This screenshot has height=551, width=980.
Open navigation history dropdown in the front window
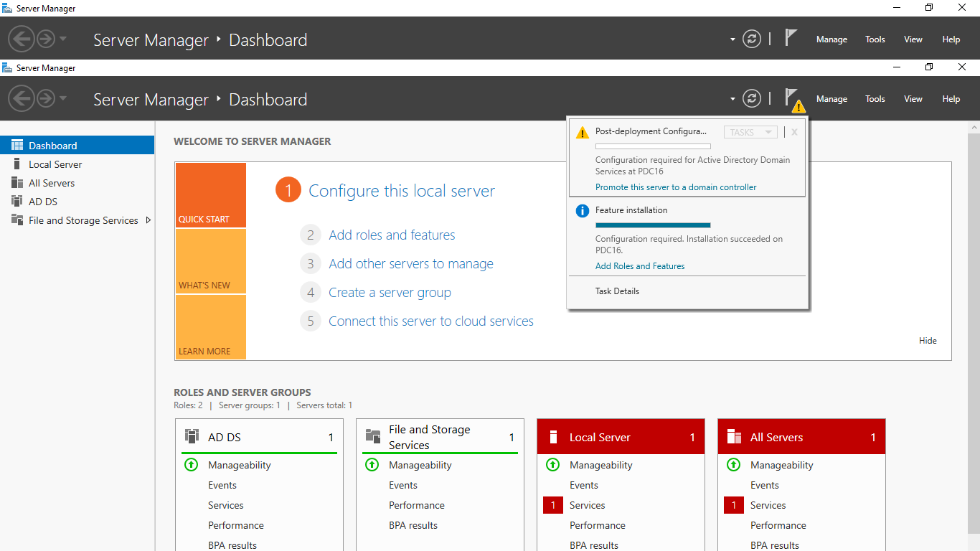63,98
